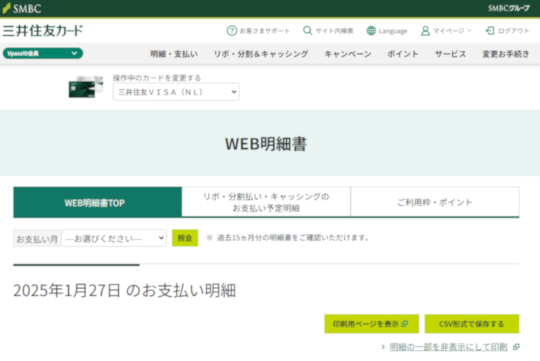Click external-link icon beside 明細の一部を非表示にして印刷

point(516,347)
